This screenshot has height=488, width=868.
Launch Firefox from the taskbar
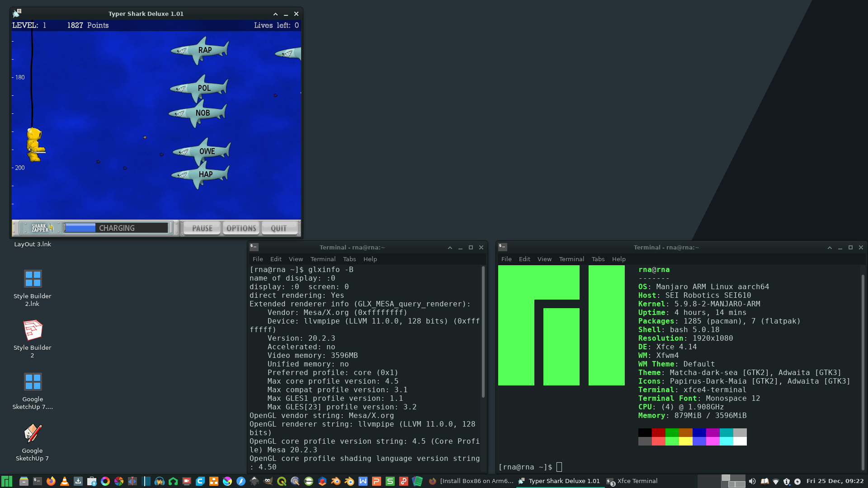click(51, 481)
